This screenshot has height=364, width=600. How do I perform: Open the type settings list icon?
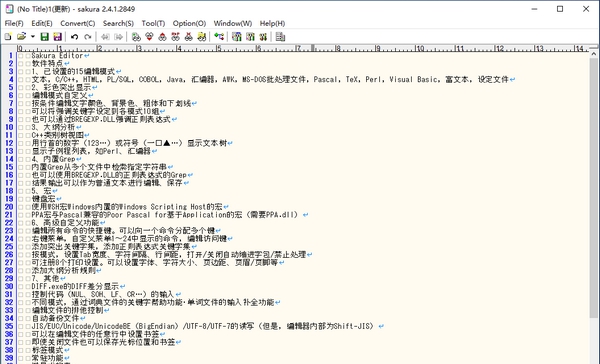(x=237, y=37)
